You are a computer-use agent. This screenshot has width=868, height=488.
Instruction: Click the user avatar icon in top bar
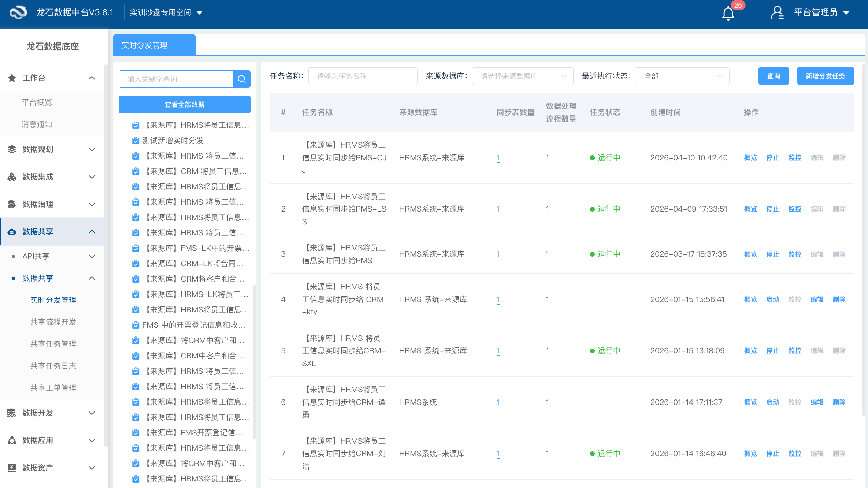777,13
